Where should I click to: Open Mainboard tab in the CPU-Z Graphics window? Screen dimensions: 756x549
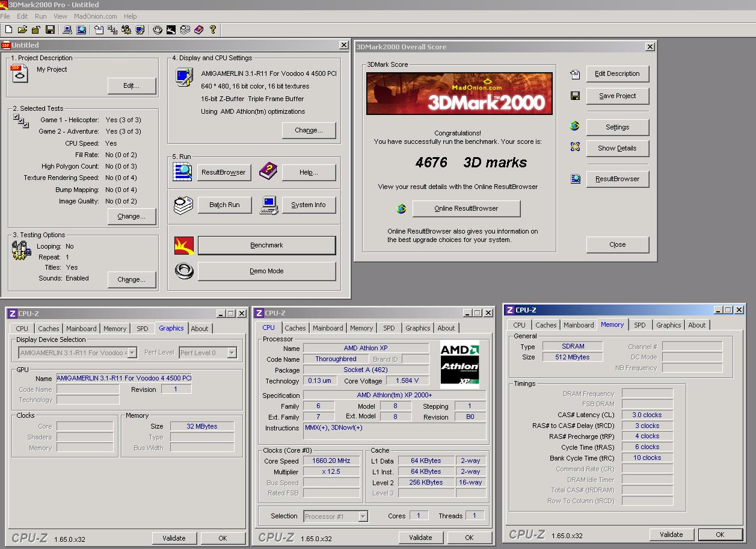click(x=81, y=329)
